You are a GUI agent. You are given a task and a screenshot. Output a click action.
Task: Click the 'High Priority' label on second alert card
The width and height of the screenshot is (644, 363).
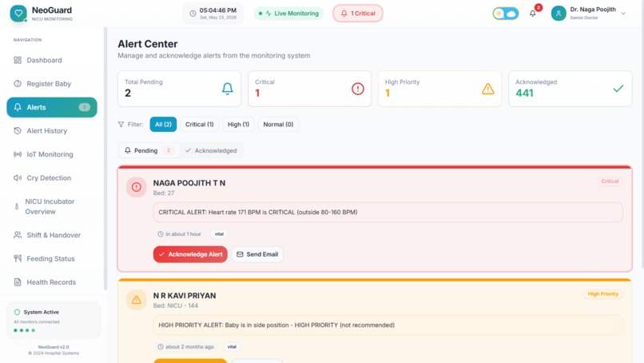coord(603,294)
